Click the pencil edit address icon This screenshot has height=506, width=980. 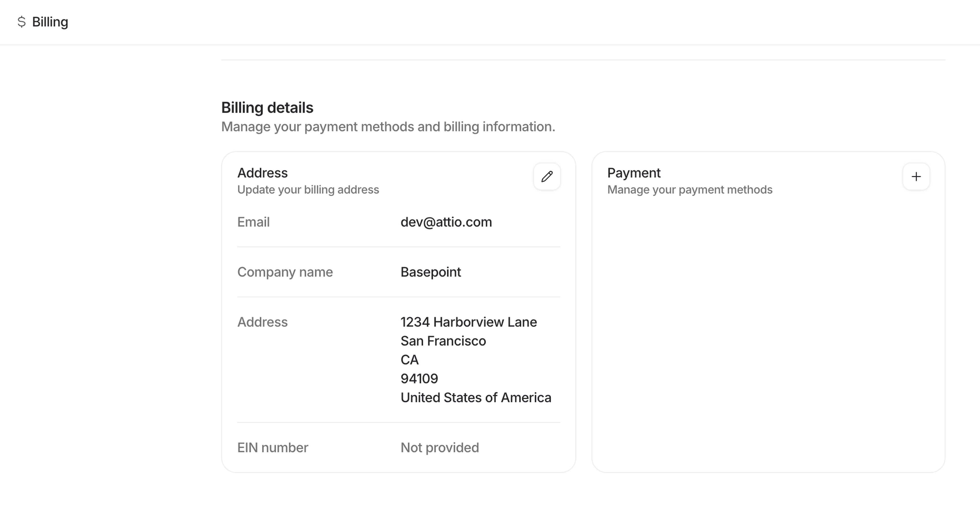point(547,177)
